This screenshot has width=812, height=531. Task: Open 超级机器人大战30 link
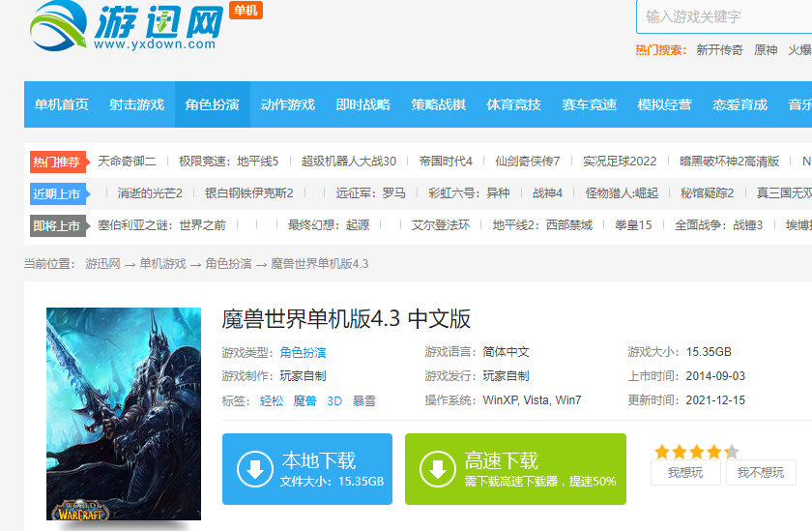point(349,162)
